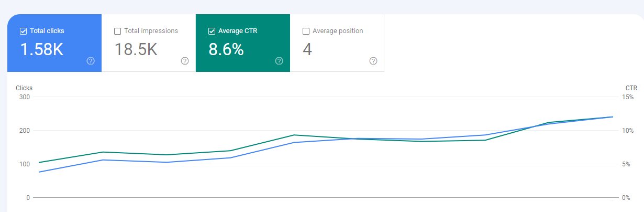Open help icon on Average position card

coord(373,61)
